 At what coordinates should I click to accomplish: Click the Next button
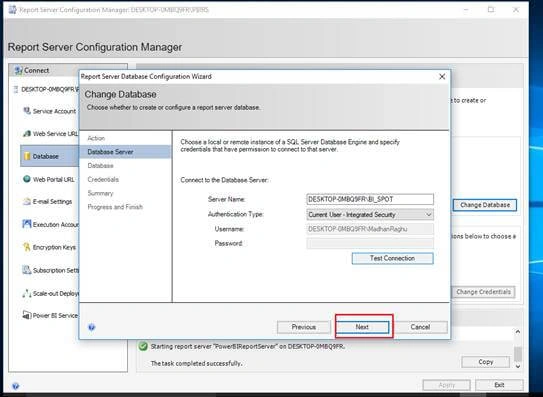click(x=362, y=327)
